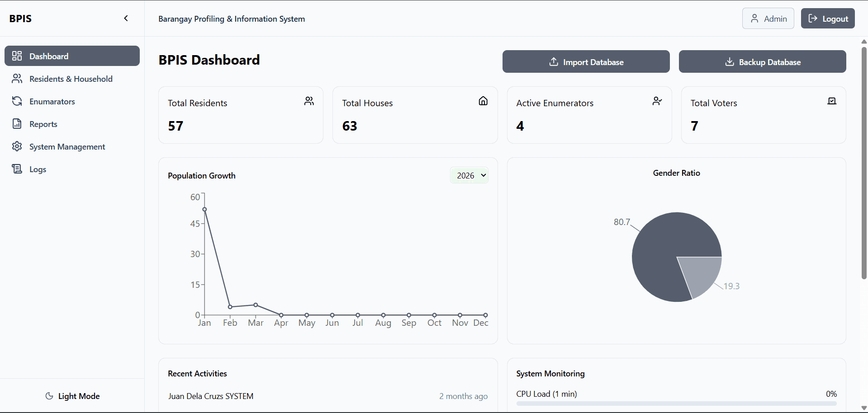The width and height of the screenshot is (868, 413).
Task: Click the 'Barangay Profiling & Information System' header
Action: pyautogui.click(x=232, y=19)
